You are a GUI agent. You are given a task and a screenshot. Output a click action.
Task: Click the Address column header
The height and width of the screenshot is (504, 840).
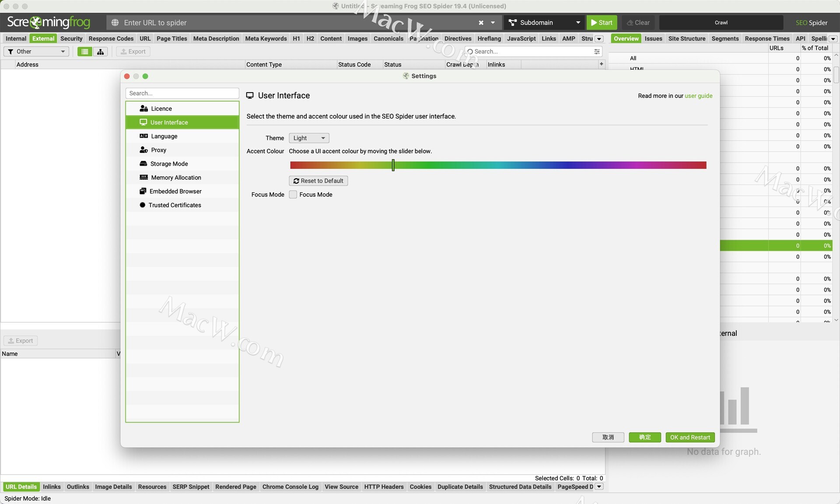[x=130, y=64]
